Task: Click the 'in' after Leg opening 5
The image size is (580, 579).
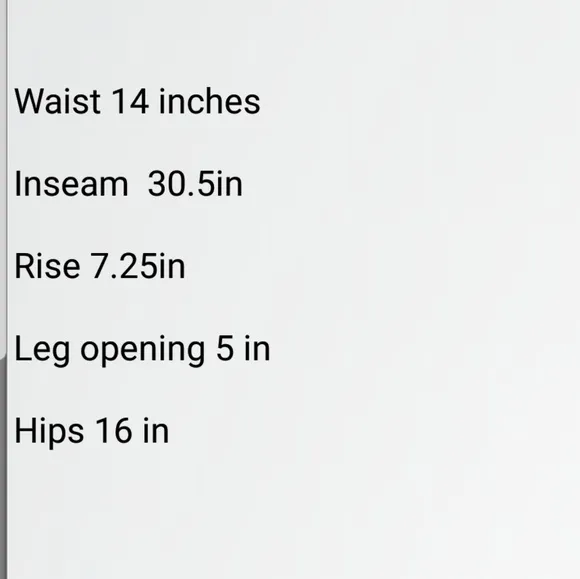Action: click(x=257, y=348)
